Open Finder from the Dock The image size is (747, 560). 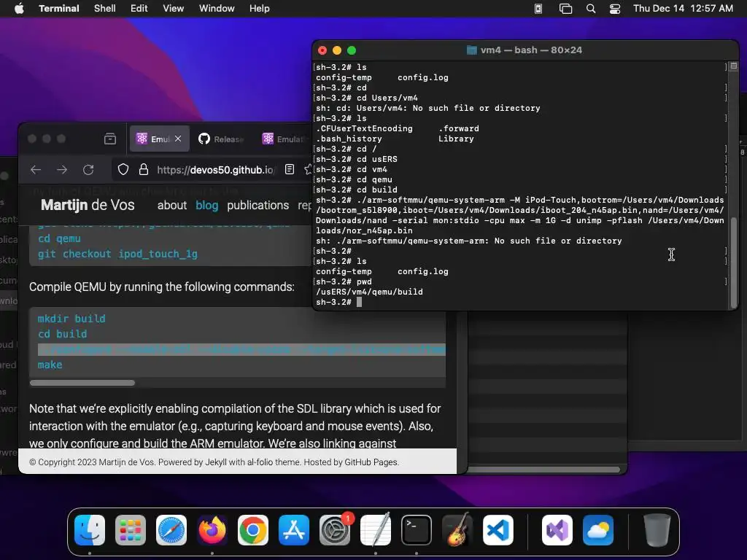click(x=90, y=530)
